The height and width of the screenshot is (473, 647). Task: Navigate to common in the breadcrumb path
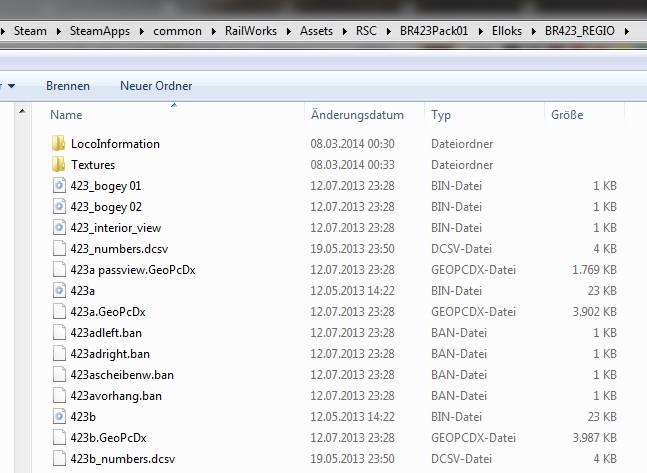point(177,31)
